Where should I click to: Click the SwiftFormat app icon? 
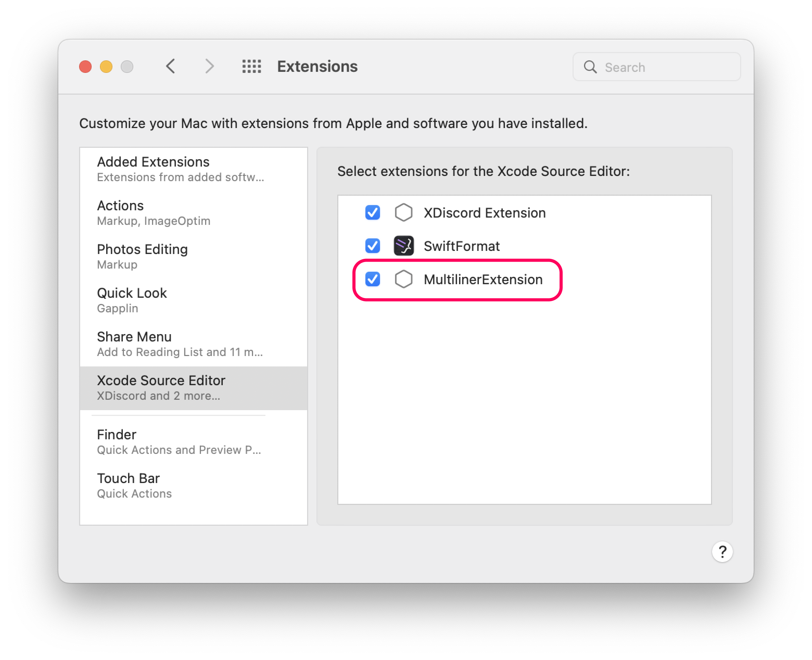403,246
